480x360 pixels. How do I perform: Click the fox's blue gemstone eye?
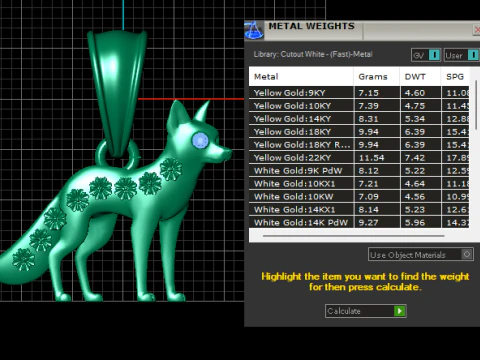200,141
